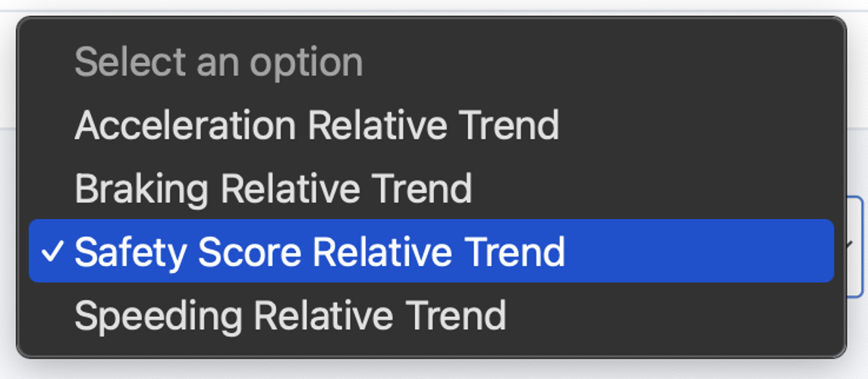Keep Safety Score Relative Trend selected
Viewport: 868px width, 379px height.
(x=431, y=251)
